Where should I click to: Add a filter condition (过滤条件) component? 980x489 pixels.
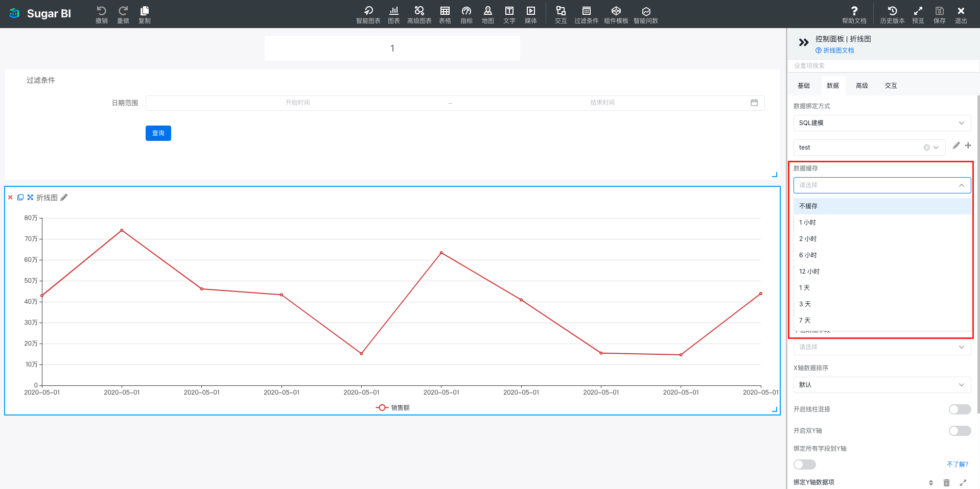(x=586, y=14)
